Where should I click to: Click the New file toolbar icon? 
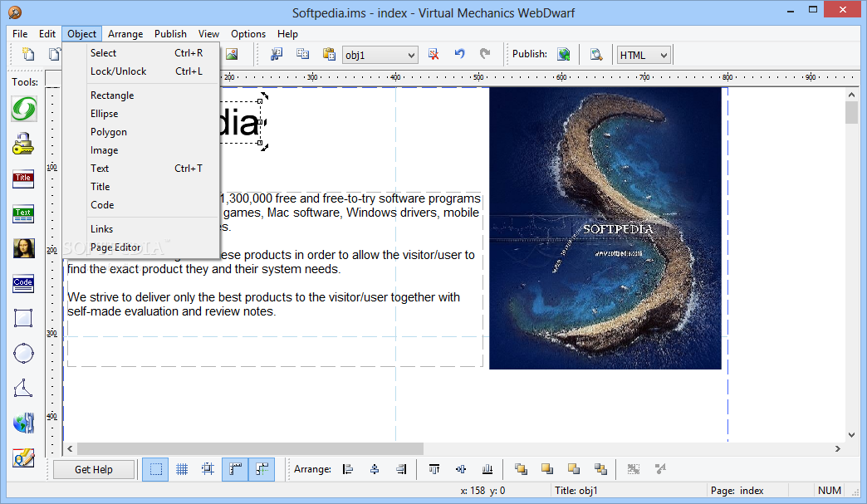click(x=27, y=54)
